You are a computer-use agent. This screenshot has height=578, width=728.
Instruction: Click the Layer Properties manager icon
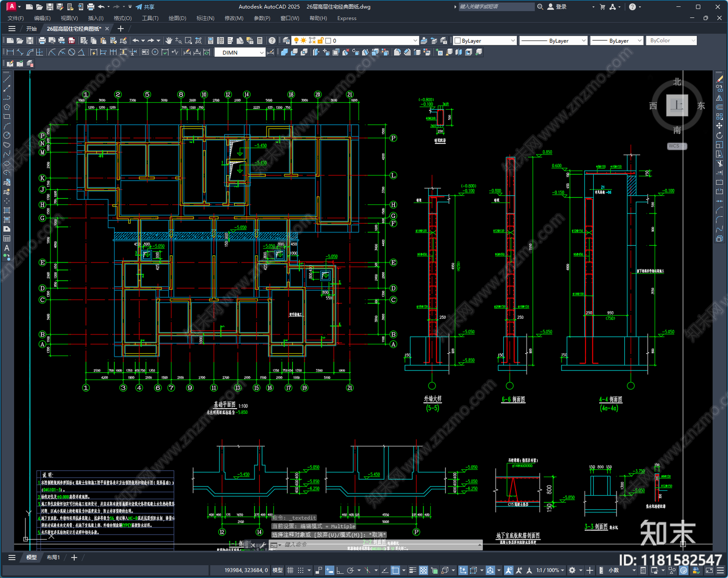point(286,41)
